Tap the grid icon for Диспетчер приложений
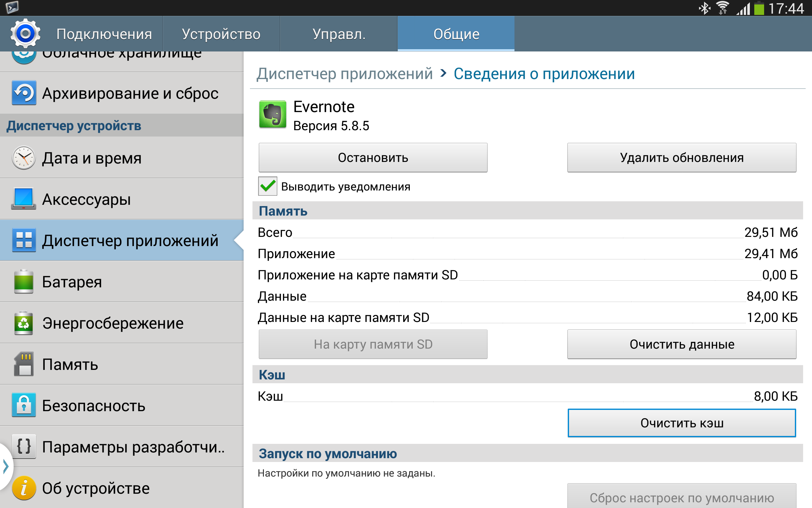Image resolution: width=812 pixels, height=508 pixels. click(24, 240)
